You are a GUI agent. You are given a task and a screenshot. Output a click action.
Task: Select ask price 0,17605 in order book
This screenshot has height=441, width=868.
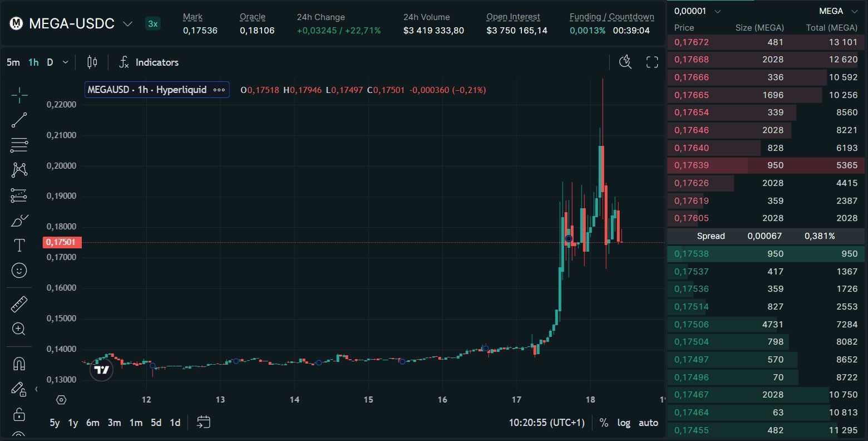click(692, 218)
